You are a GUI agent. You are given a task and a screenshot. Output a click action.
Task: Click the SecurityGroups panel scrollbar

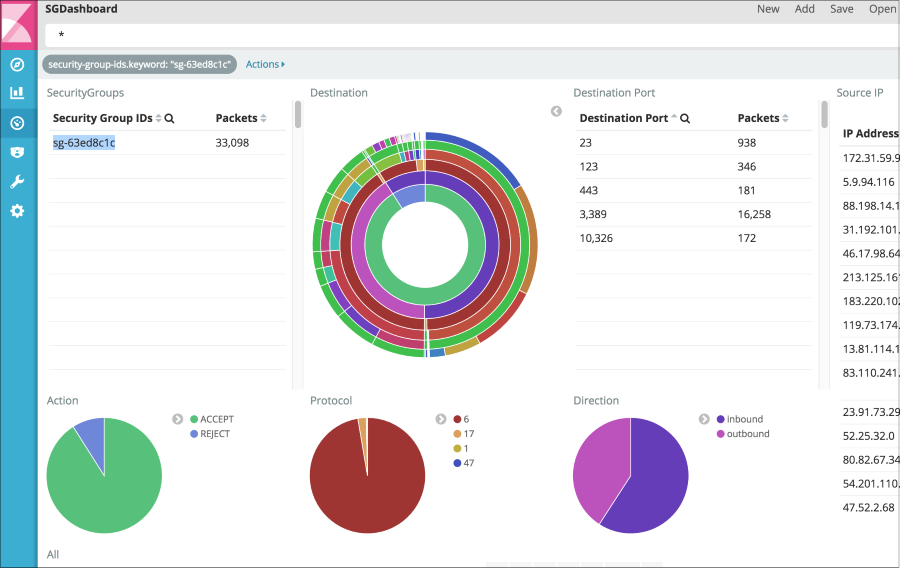(x=298, y=115)
